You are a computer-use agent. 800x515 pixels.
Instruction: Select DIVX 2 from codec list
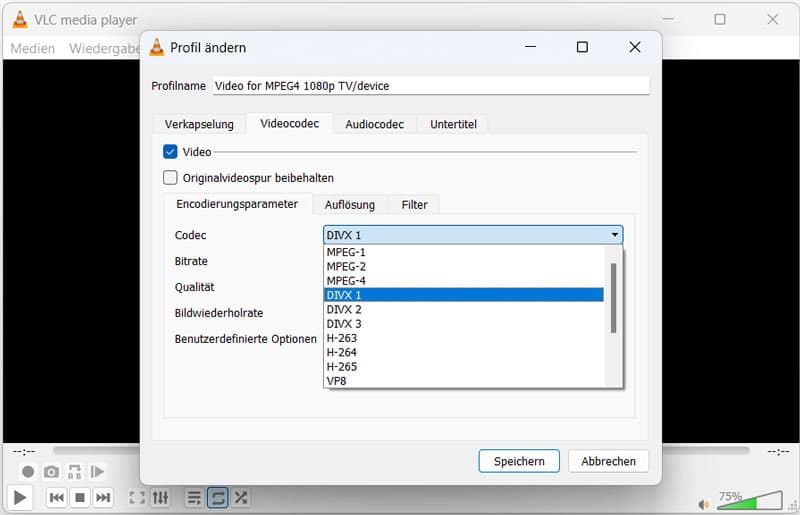(x=464, y=309)
